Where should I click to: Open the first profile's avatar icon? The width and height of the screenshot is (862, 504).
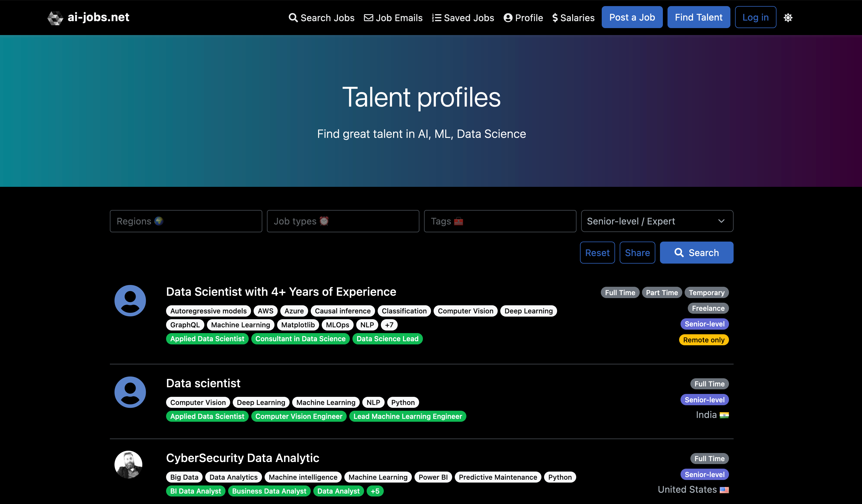[x=130, y=300]
